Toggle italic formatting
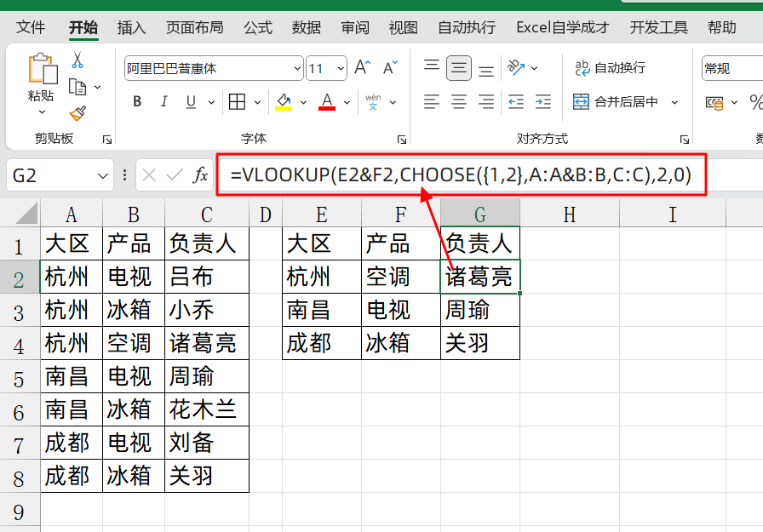Screen dimensions: 763x532 click(x=164, y=101)
